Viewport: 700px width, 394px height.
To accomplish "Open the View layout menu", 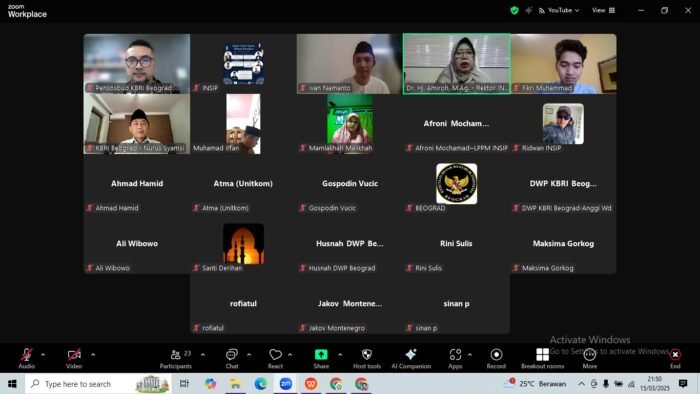I will point(603,10).
